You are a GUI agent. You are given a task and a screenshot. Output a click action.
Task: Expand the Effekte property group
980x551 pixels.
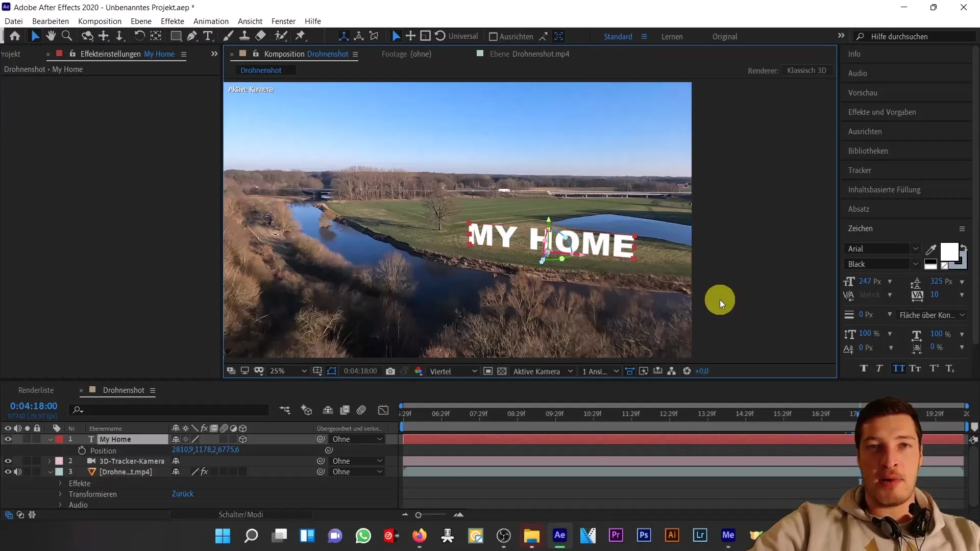point(60,483)
